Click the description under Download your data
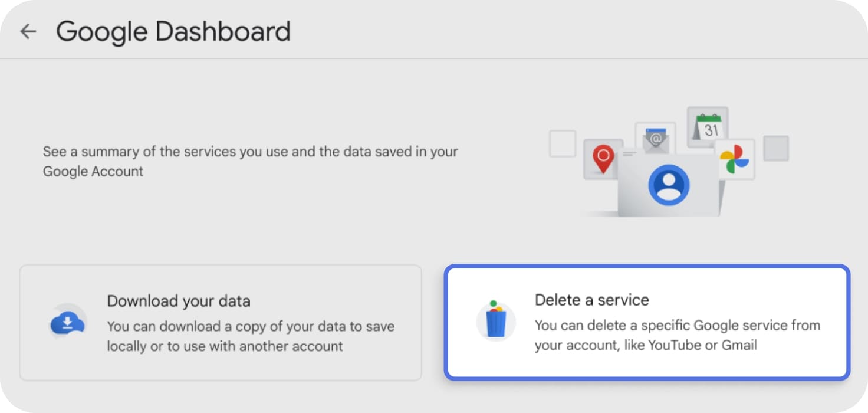The image size is (868, 413). (249, 336)
